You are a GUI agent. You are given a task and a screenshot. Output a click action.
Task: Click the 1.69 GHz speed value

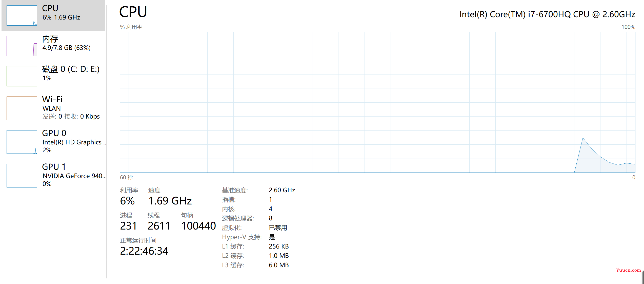170,201
